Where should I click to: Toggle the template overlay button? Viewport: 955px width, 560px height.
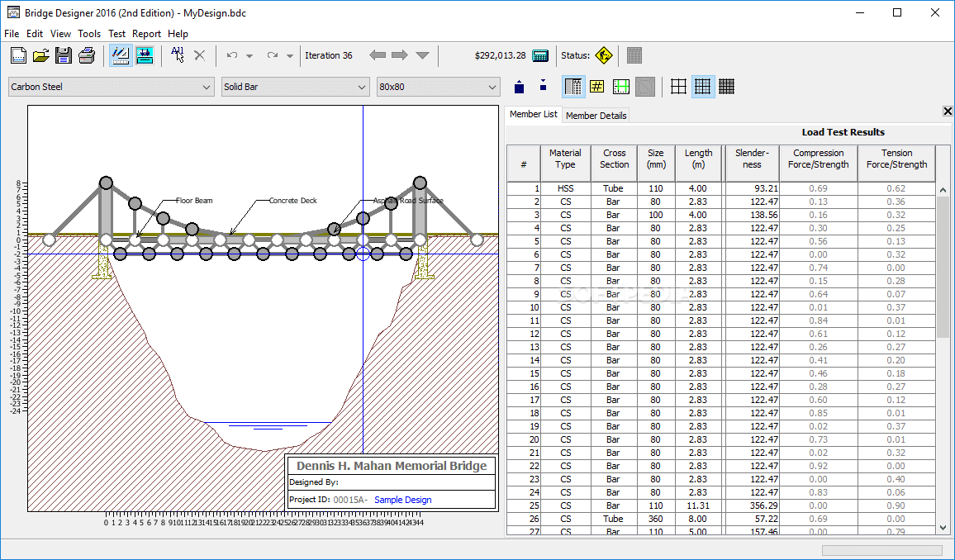644,87
